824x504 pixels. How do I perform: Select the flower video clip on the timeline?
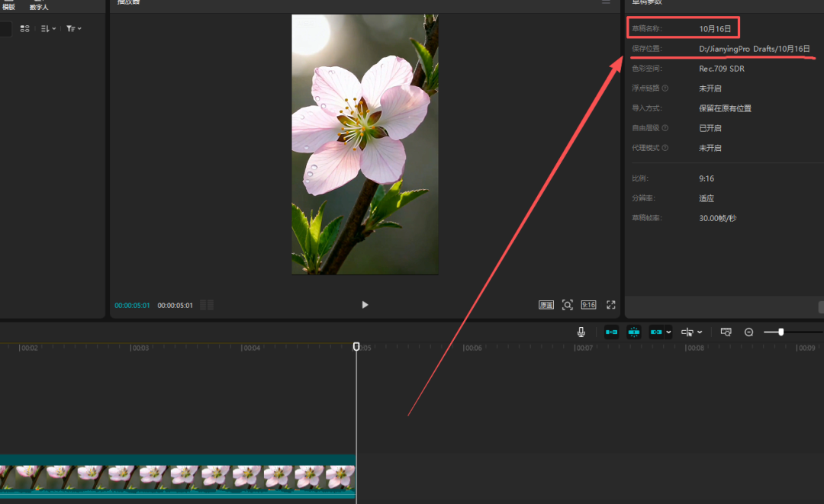pos(177,477)
